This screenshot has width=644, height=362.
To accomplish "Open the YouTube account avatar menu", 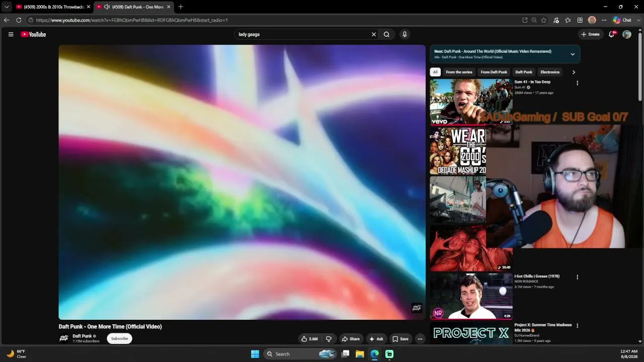I will tap(627, 34).
